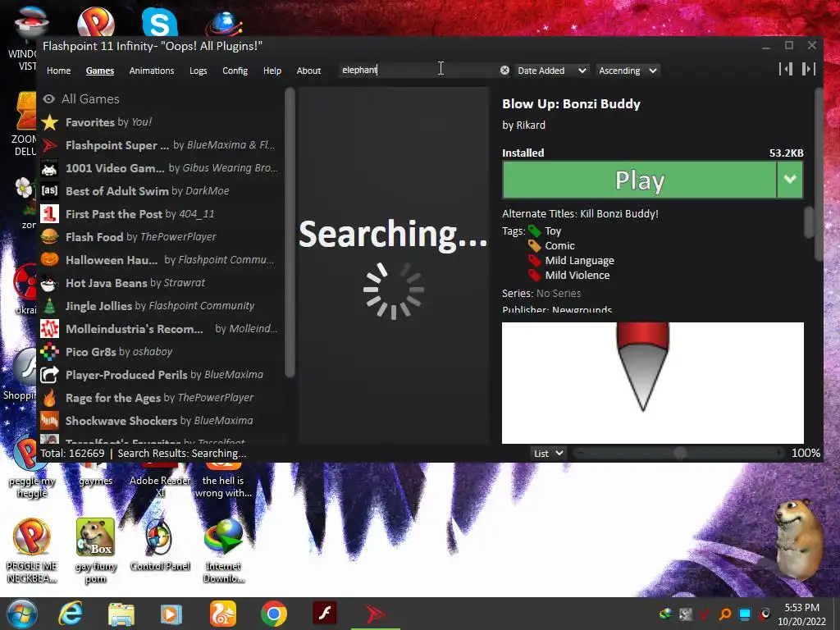The image size is (840, 630).
Task: Open the Config tab
Action: click(x=235, y=71)
